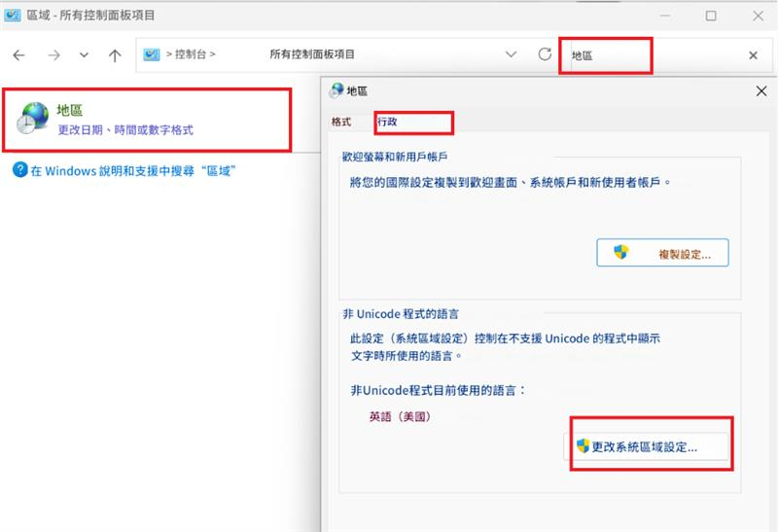Click Control Panel icon in address bar
This screenshot has height=532, width=778.
coord(152,54)
